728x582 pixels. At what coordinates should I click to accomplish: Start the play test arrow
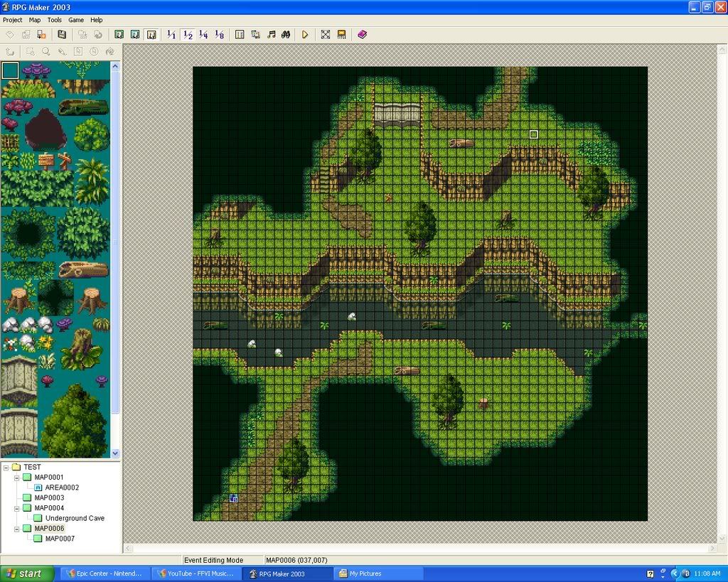point(305,34)
